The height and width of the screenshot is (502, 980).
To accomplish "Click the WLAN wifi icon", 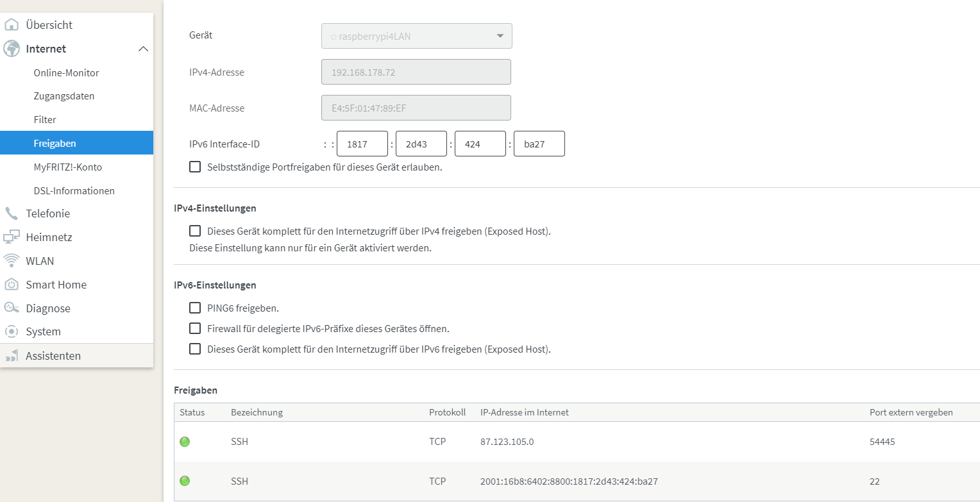I will pyautogui.click(x=12, y=261).
